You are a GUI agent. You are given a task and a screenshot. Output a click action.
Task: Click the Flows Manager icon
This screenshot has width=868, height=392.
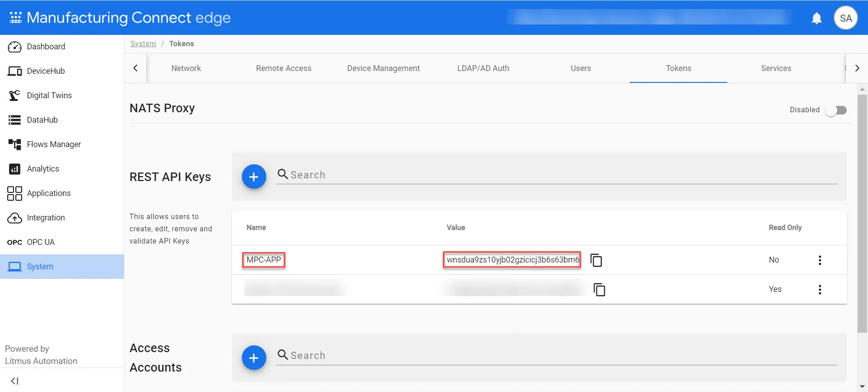click(14, 144)
